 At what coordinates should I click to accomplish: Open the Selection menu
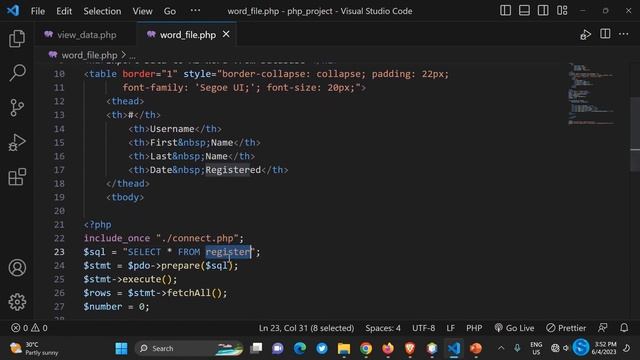(102, 11)
